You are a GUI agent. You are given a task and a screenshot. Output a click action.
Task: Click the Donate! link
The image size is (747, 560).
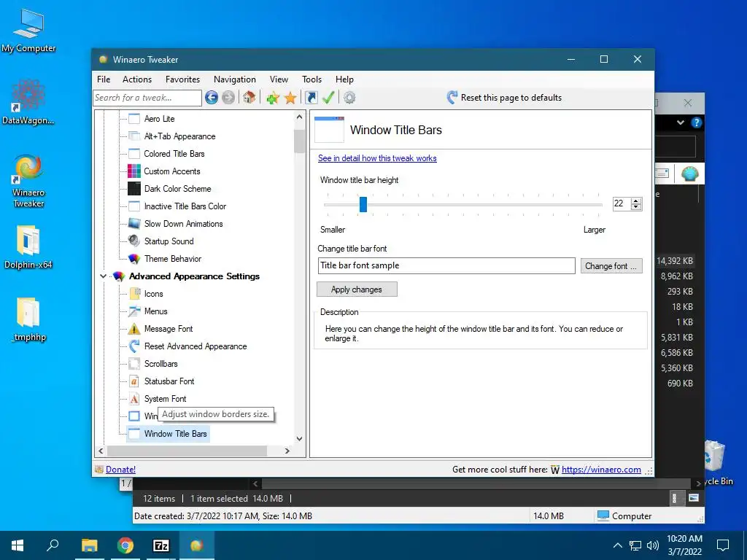point(120,470)
